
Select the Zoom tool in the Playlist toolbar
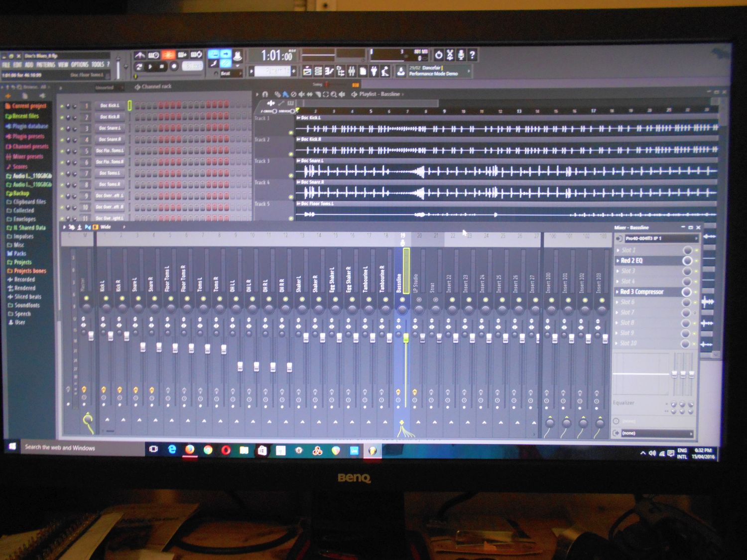[x=333, y=94]
